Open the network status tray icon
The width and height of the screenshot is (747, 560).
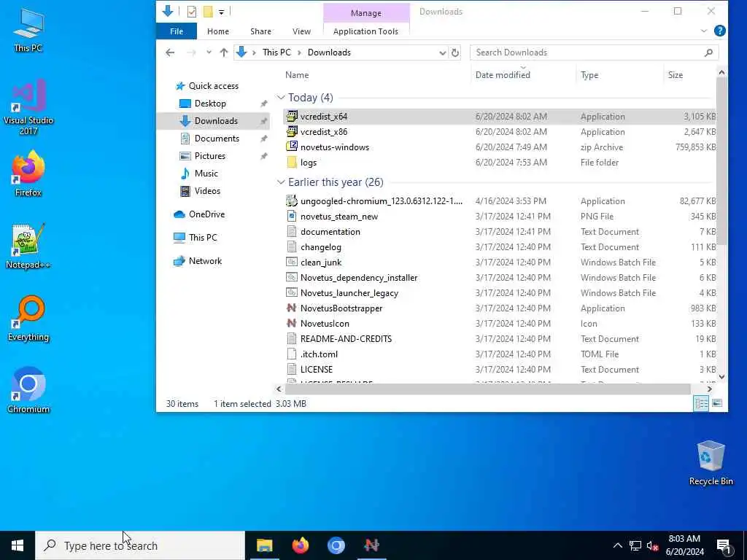(x=635, y=545)
